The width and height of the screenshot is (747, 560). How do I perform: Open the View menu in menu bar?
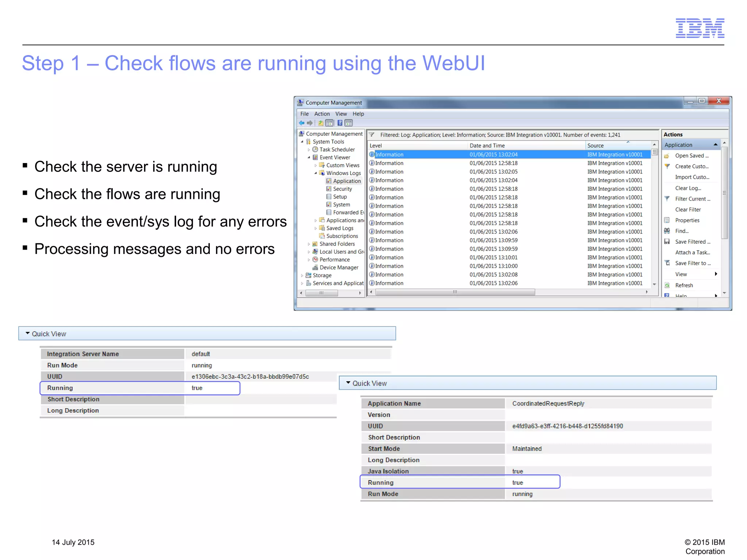pos(341,114)
